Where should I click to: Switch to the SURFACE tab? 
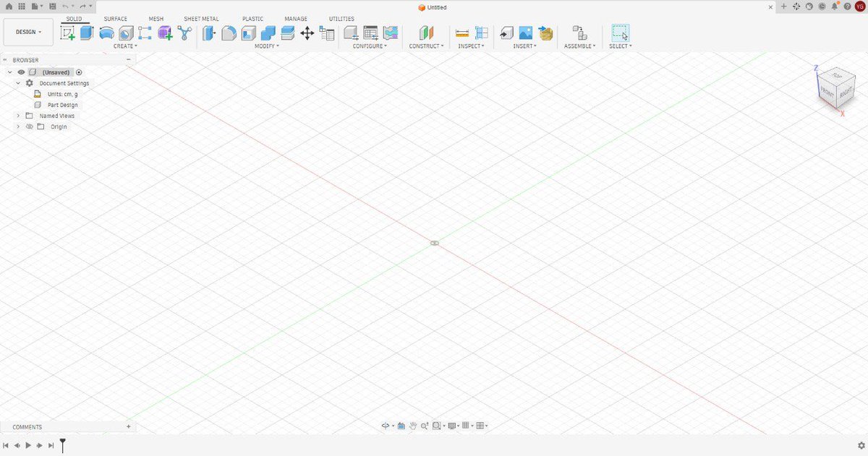coord(116,19)
